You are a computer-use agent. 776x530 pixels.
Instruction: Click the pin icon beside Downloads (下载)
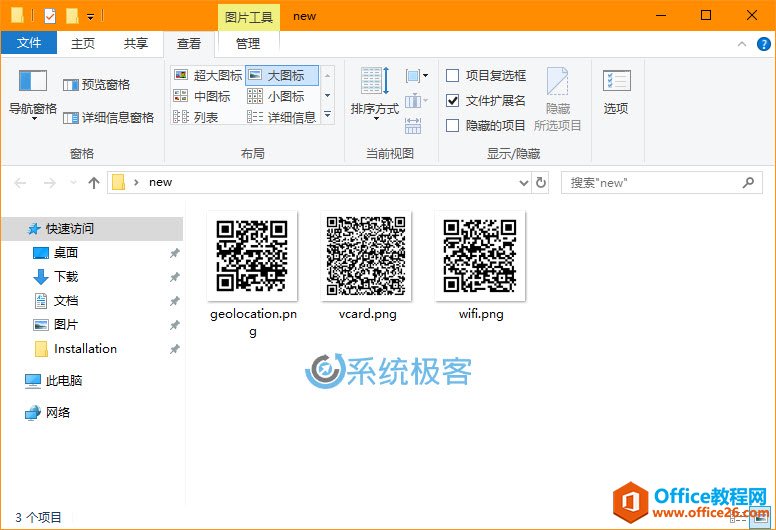(174, 277)
